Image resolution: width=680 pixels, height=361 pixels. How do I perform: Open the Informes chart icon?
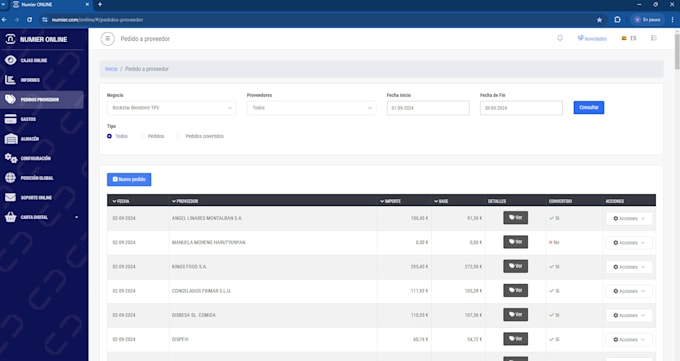(10, 80)
